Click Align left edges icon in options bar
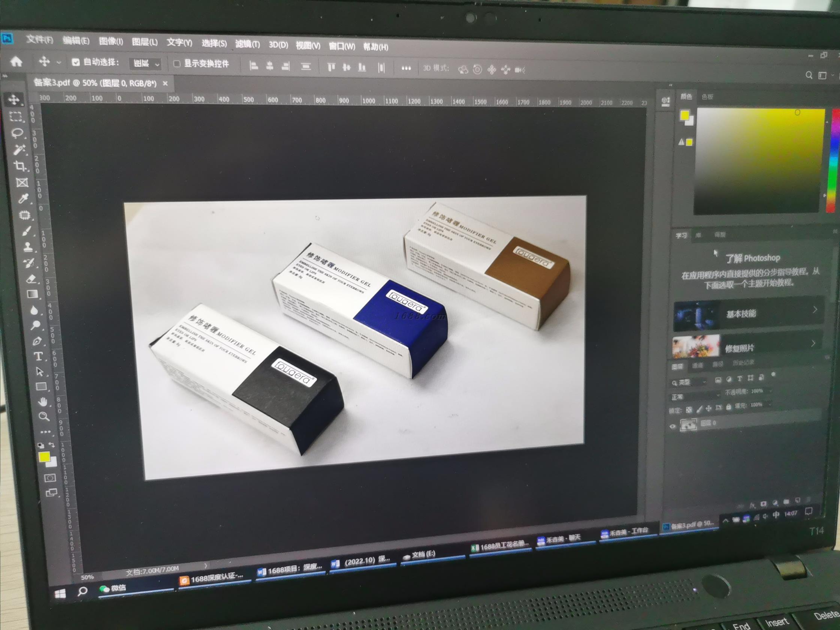840x630 pixels. tap(254, 66)
